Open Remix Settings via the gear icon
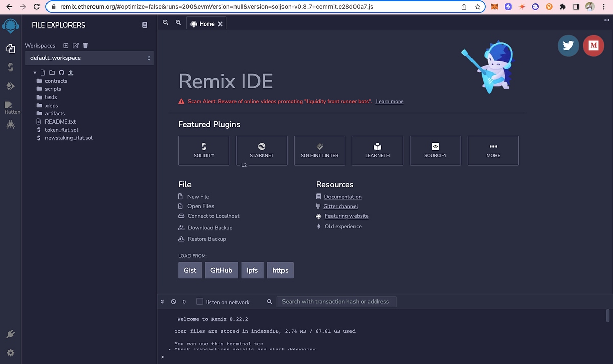The width and height of the screenshot is (613, 364). (x=11, y=353)
